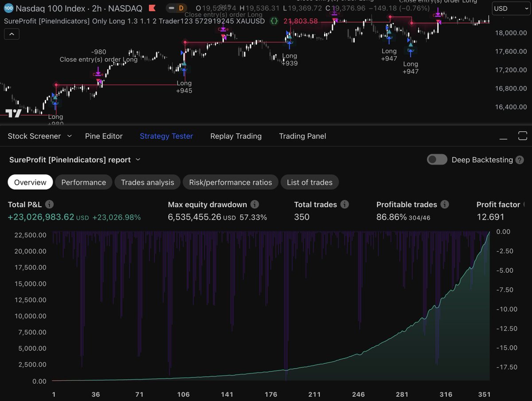Open the List of trades tab
This screenshot has width=532, height=401.
[310, 182]
